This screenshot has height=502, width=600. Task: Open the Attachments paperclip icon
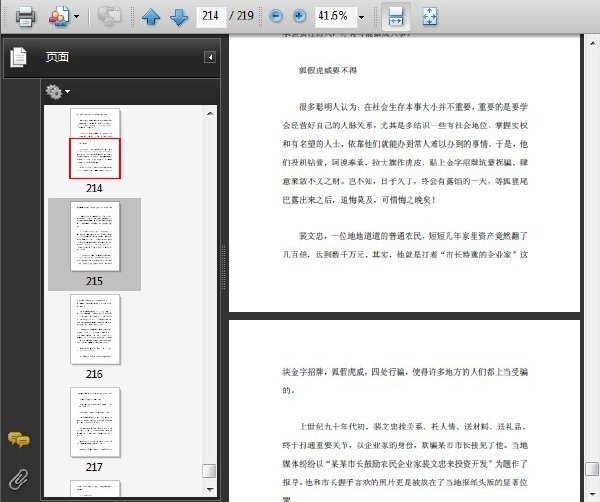coord(18,479)
